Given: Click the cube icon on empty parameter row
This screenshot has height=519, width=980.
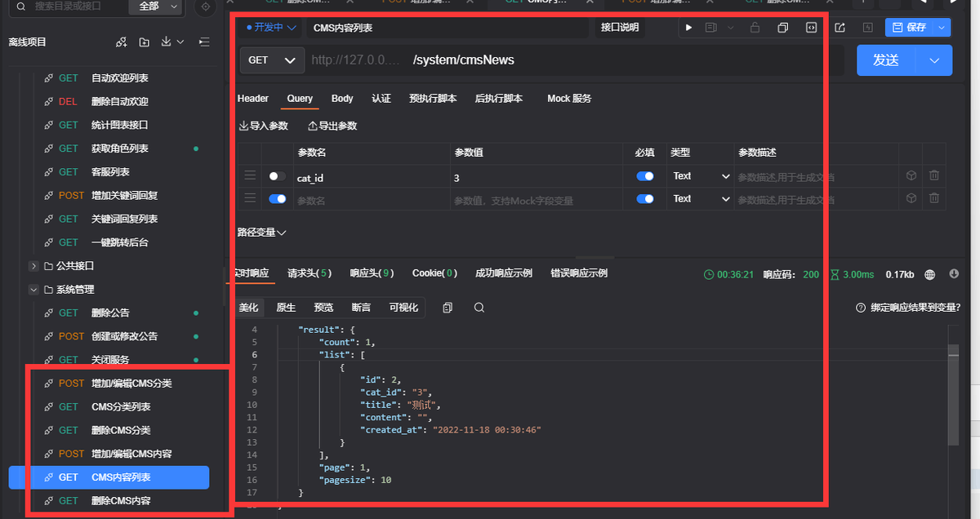Looking at the screenshot, I should tap(911, 198).
